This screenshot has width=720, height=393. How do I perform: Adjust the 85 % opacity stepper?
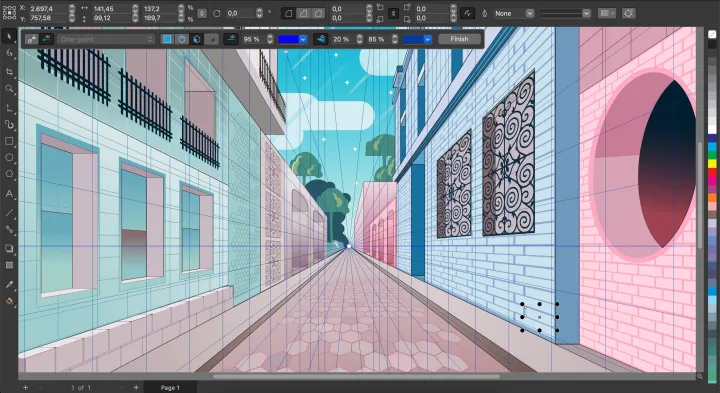click(x=395, y=39)
